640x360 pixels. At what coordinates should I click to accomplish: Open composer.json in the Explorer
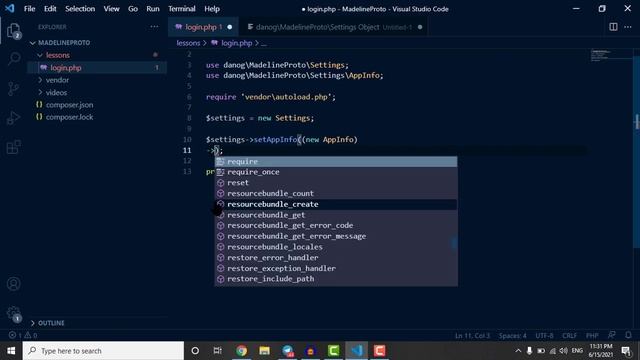(69, 105)
